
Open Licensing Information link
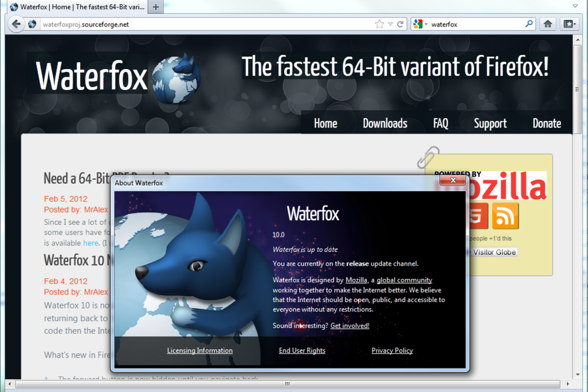tap(200, 350)
